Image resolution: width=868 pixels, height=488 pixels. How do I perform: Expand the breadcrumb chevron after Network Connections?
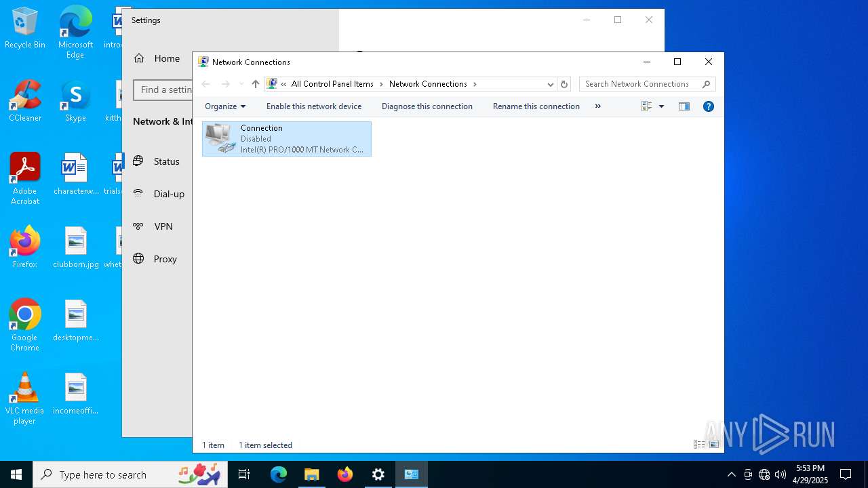[x=475, y=84]
